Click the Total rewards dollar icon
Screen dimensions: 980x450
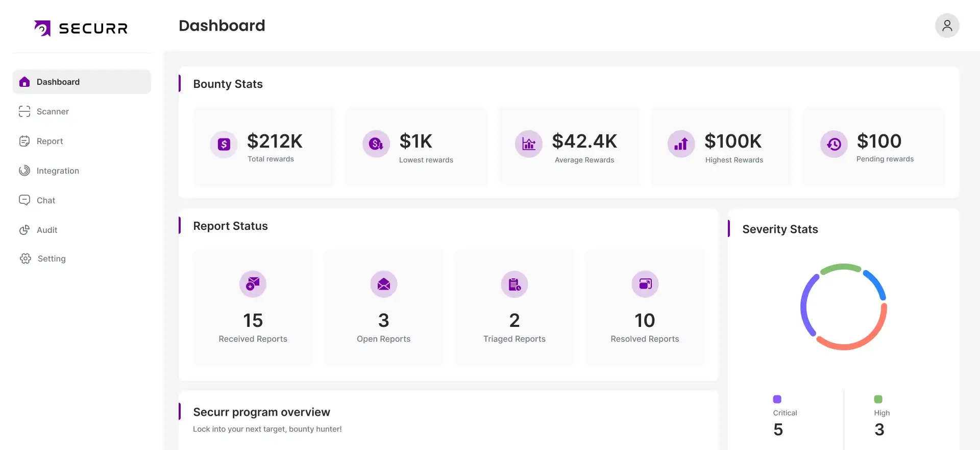[x=224, y=145]
